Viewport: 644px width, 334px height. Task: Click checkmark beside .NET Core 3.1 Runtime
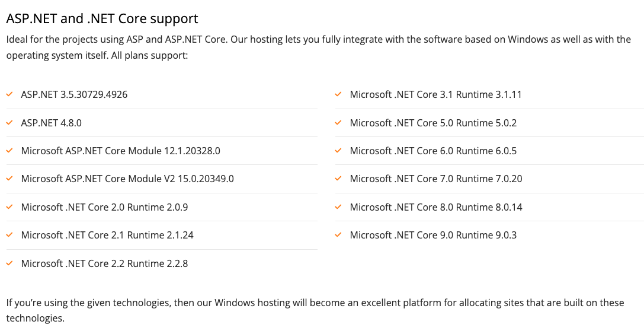coord(338,94)
